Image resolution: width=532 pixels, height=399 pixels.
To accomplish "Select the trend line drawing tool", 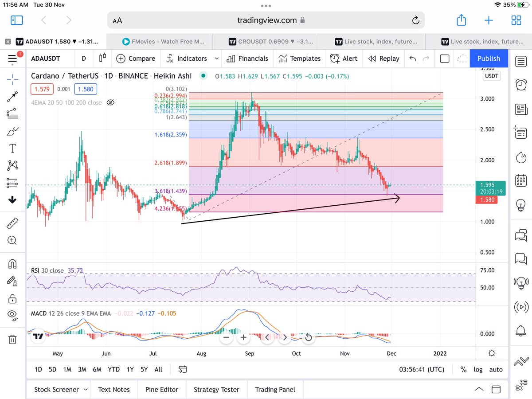I will [12, 97].
